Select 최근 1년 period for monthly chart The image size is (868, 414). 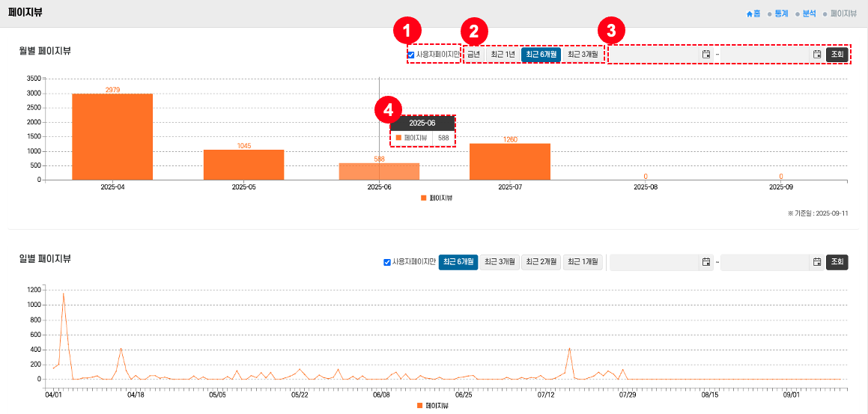point(503,55)
